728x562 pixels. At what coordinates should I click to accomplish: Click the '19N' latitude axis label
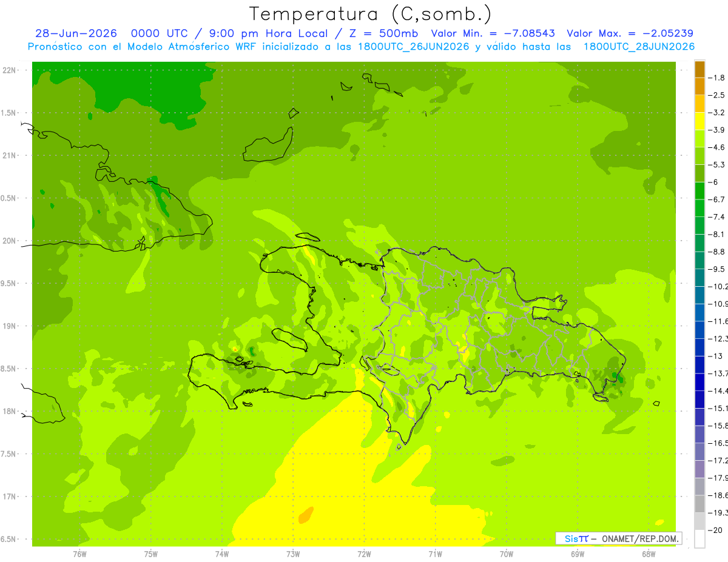pyautogui.click(x=10, y=326)
